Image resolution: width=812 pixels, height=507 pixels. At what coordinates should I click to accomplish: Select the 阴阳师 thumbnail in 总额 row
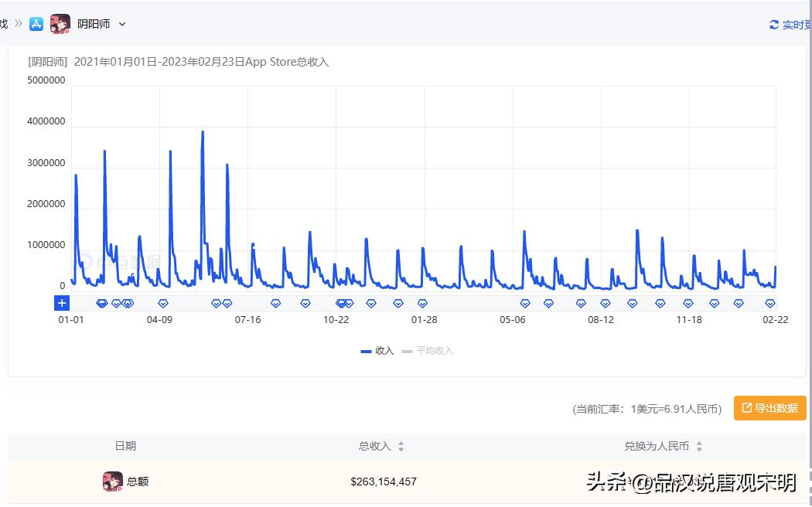(112, 481)
